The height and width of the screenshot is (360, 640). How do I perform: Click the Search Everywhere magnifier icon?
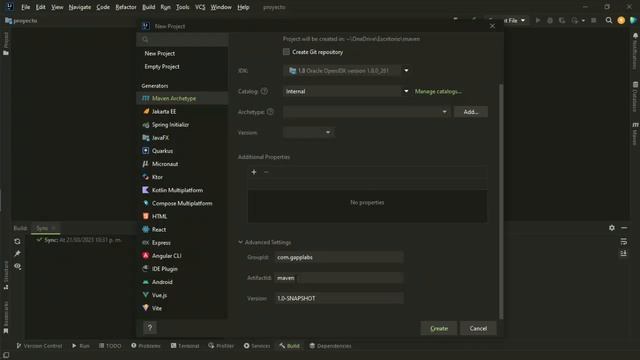(x=609, y=20)
